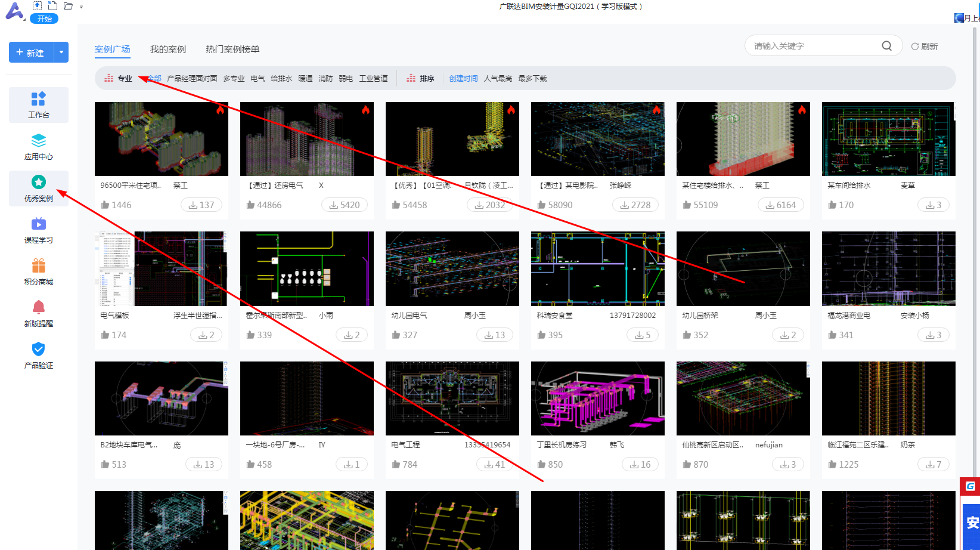Switch to the 我的案例 tab

[168, 50]
